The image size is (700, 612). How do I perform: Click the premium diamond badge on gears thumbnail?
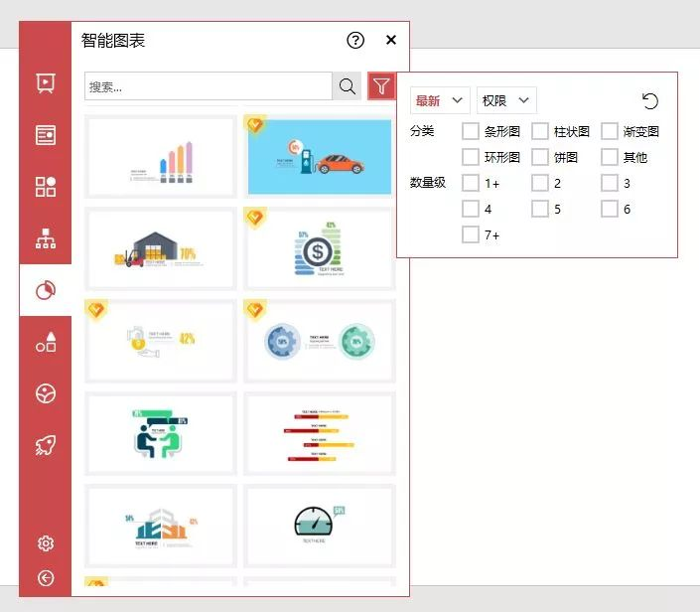click(255, 310)
